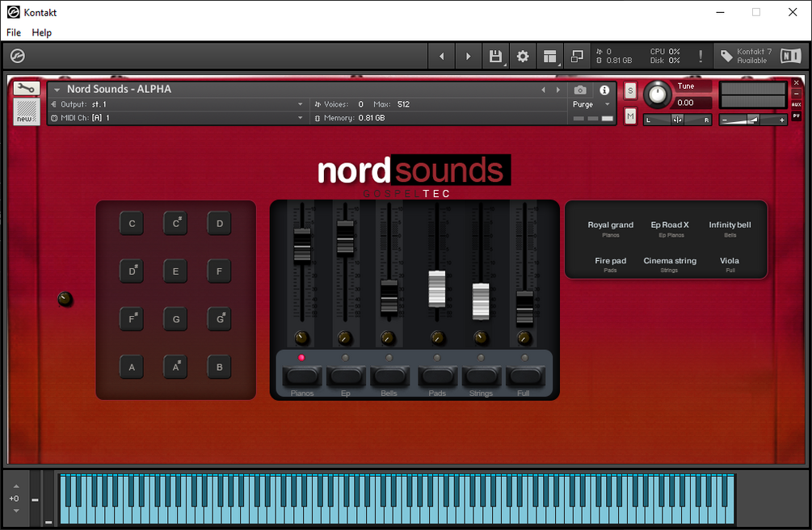Open the floppy disk save menu

(495, 56)
